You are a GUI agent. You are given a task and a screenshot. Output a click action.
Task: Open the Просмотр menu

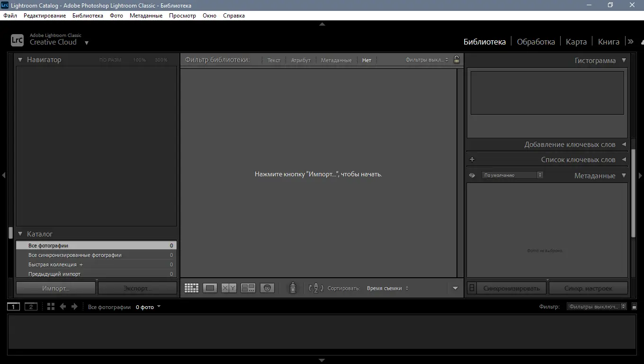pyautogui.click(x=182, y=16)
